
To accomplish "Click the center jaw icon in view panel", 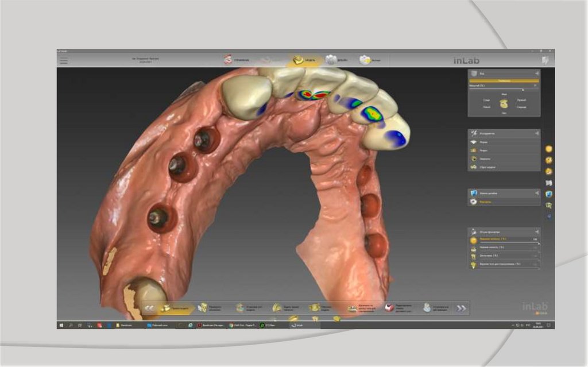I will point(504,104).
